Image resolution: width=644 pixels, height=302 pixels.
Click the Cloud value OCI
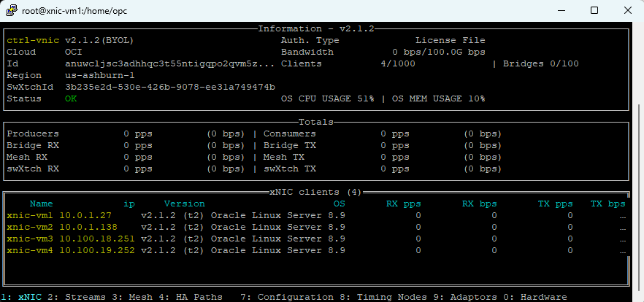click(x=74, y=52)
